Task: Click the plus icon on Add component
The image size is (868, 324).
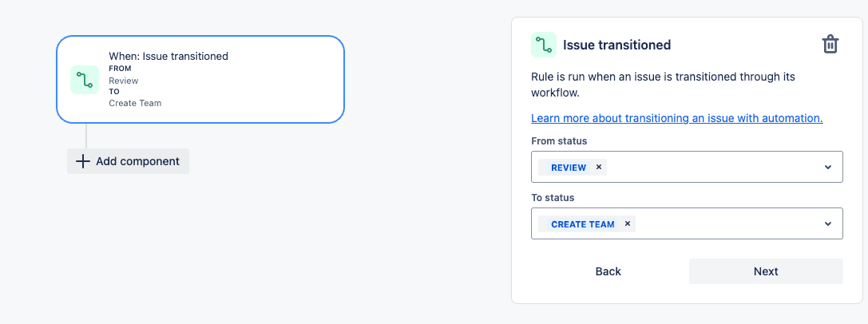Action: [82, 161]
